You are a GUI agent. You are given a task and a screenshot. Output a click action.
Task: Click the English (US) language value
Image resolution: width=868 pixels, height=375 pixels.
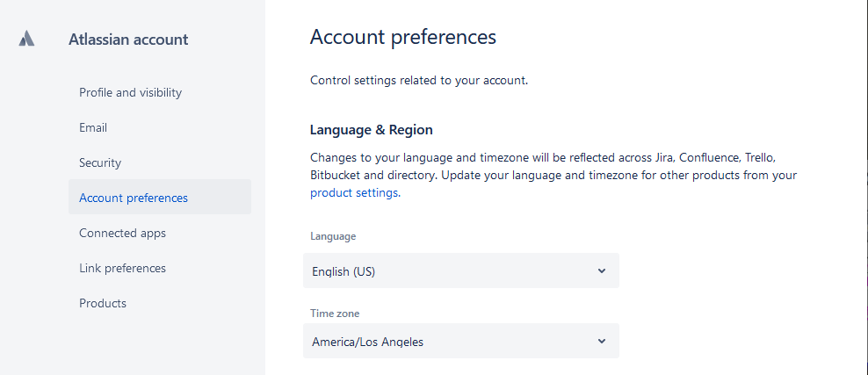(x=344, y=271)
